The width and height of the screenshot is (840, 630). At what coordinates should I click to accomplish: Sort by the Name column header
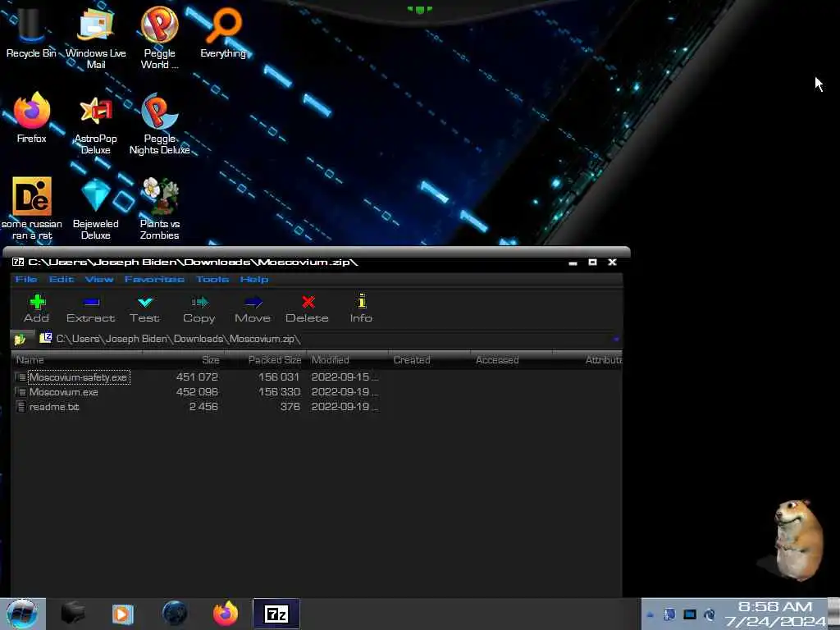(x=78, y=360)
